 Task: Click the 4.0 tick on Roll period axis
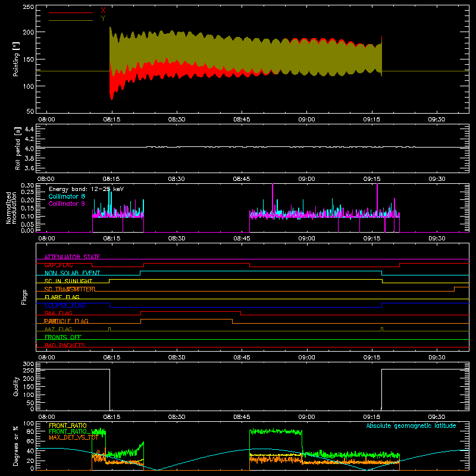[29, 149]
